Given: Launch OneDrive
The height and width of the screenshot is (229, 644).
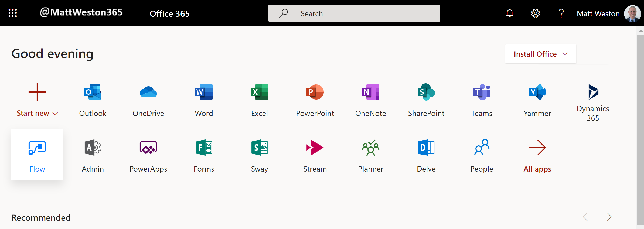Looking at the screenshot, I should click(148, 100).
